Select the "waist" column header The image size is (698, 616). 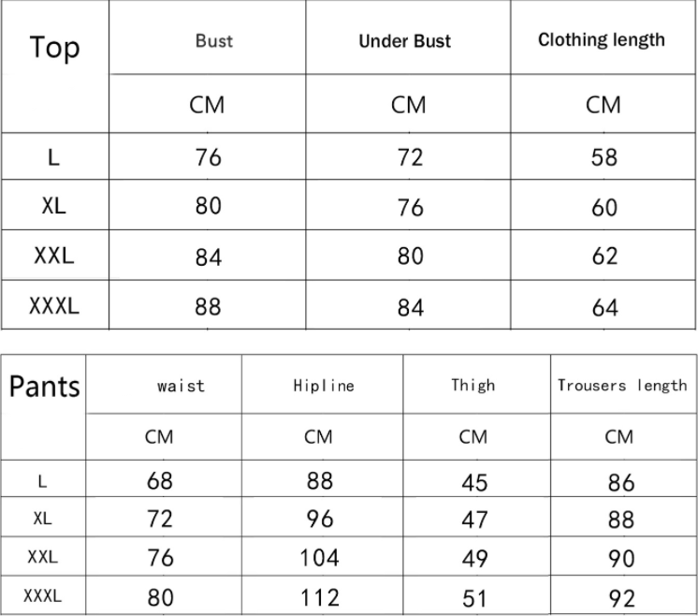point(181,386)
